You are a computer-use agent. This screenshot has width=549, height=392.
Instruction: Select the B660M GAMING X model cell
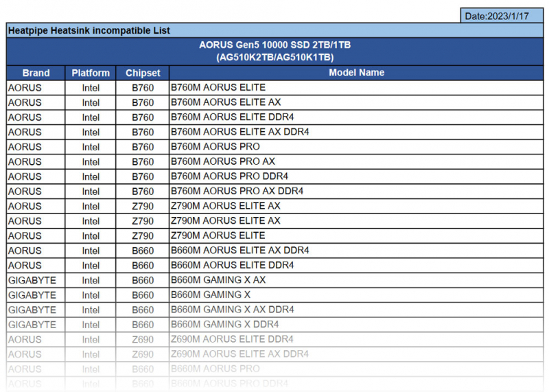coord(211,295)
